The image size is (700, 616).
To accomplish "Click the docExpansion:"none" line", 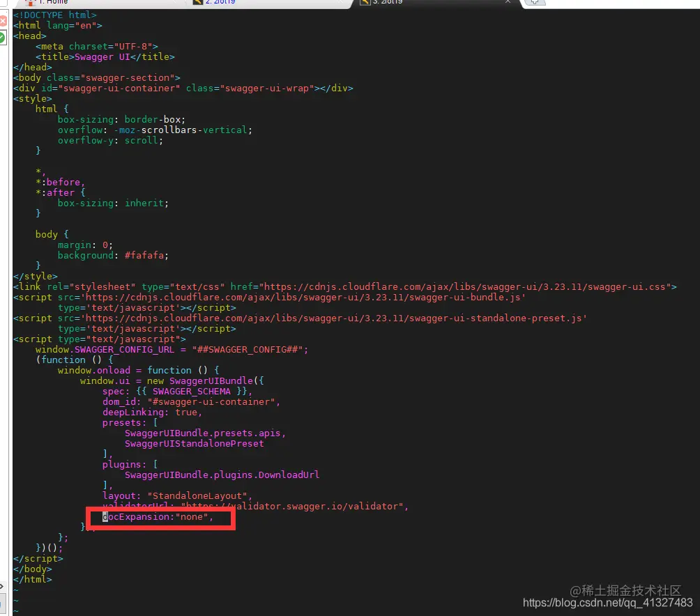I will [158, 516].
